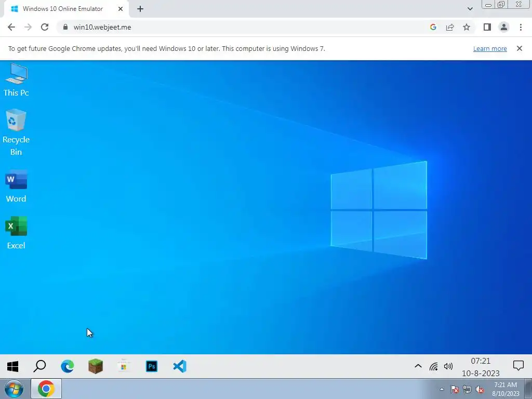532x399 pixels.
Task: Go back in Chrome
Action: tap(11, 27)
